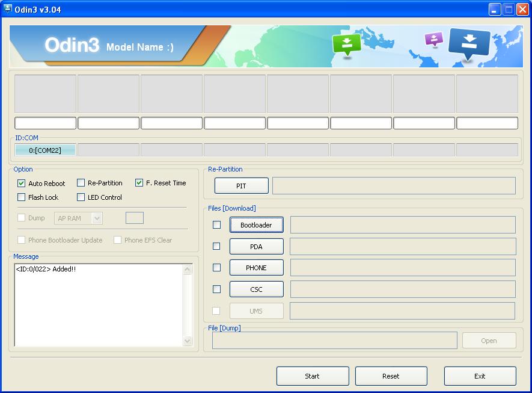Viewport: 532px width, 393px height.
Task: Minimize the Odin3 window
Action: 495,10
